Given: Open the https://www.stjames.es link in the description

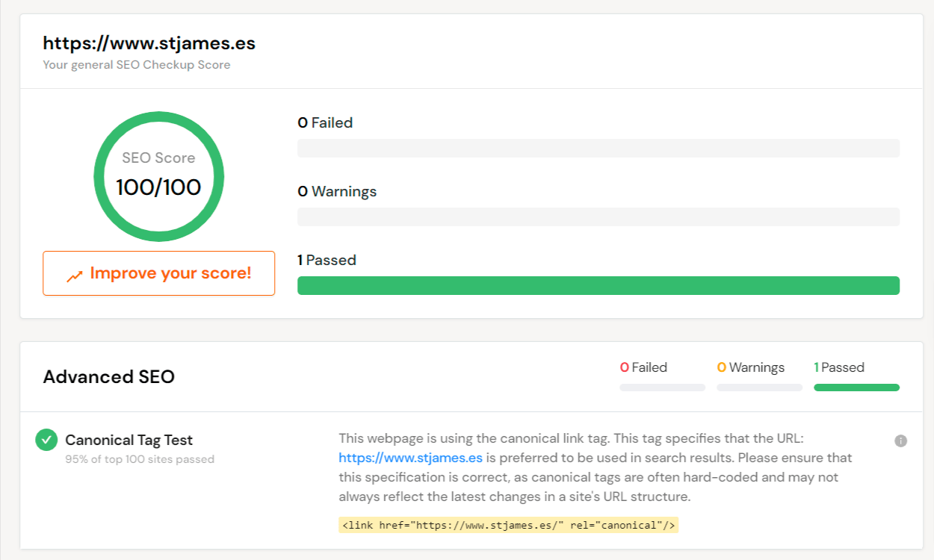Looking at the screenshot, I should pos(410,457).
